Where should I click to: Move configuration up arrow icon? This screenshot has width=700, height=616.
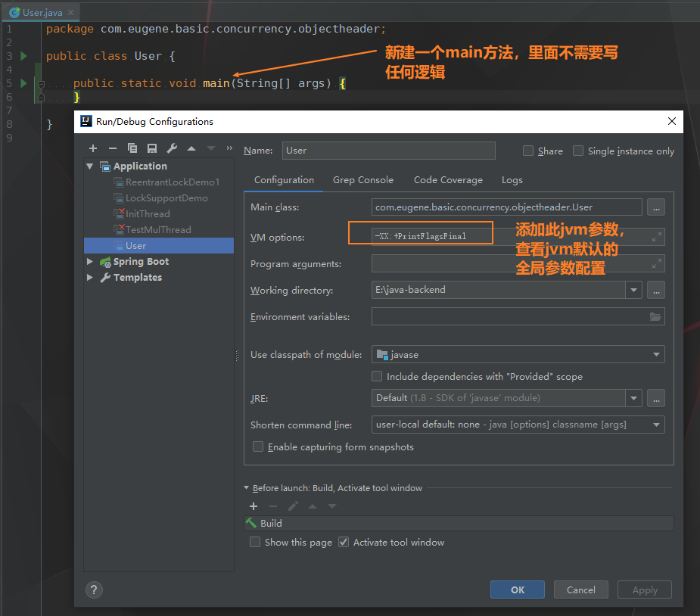pos(191,148)
